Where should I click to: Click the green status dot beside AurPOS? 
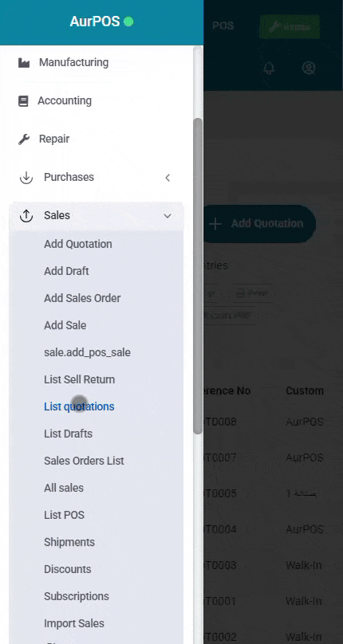click(x=128, y=22)
